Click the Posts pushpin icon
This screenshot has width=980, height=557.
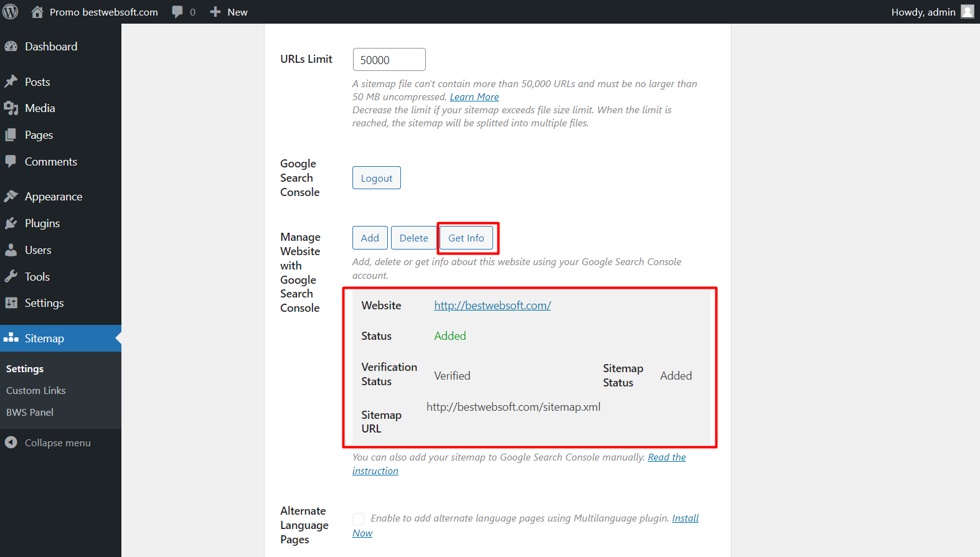(11, 82)
